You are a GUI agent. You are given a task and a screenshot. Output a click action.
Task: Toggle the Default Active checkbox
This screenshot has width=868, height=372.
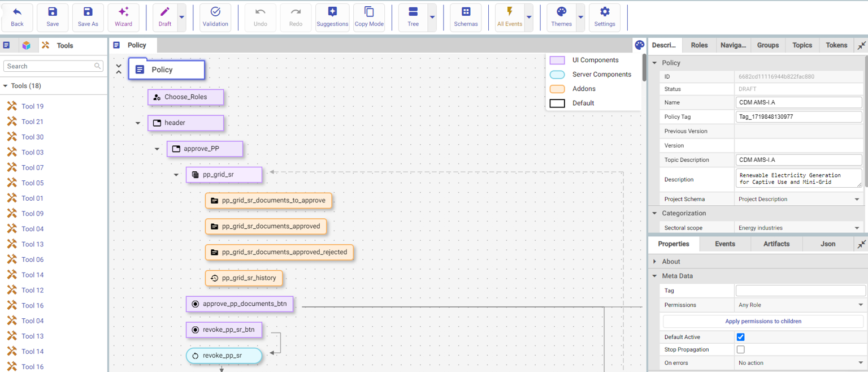[x=740, y=337]
